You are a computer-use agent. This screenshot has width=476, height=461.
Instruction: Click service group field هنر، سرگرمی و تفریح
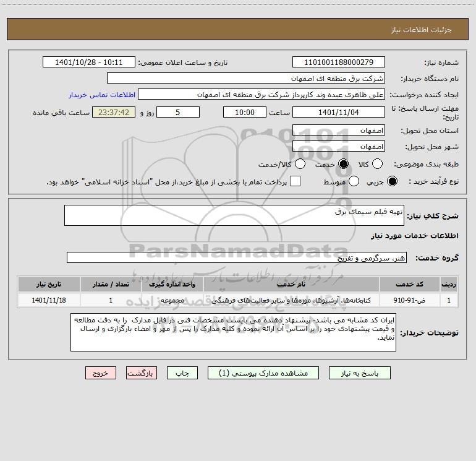pyautogui.click(x=237, y=257)
